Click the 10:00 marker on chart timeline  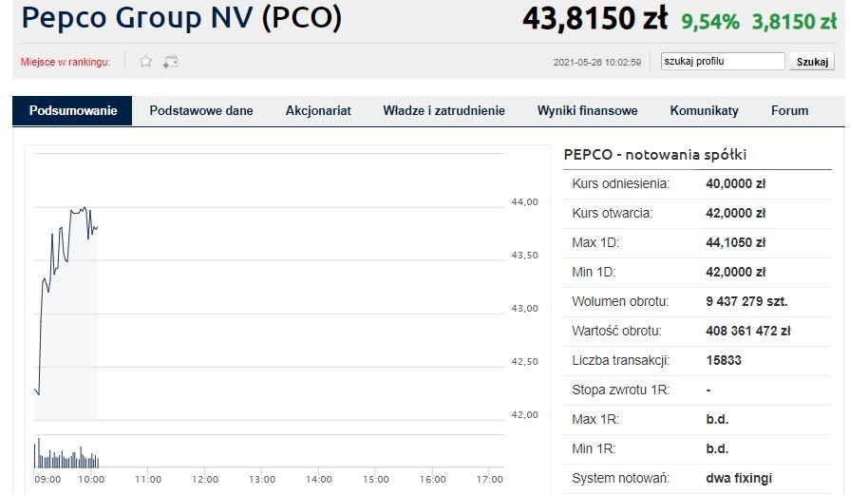point(91,480)
